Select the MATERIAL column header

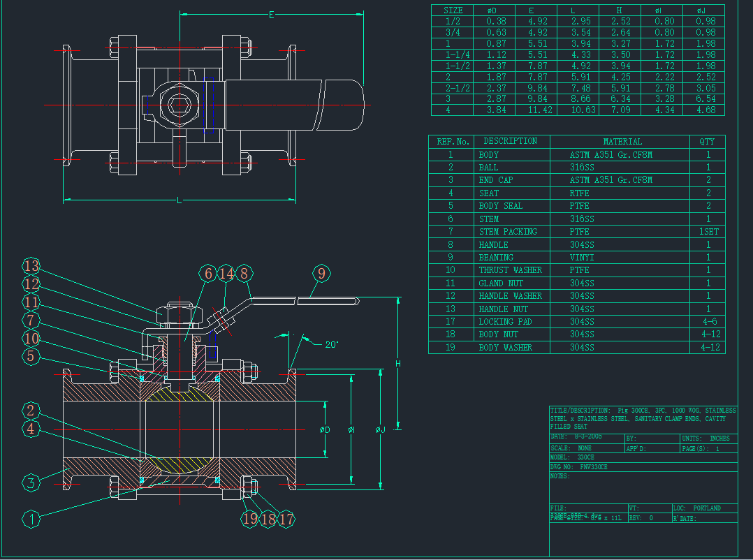[622, 142]
